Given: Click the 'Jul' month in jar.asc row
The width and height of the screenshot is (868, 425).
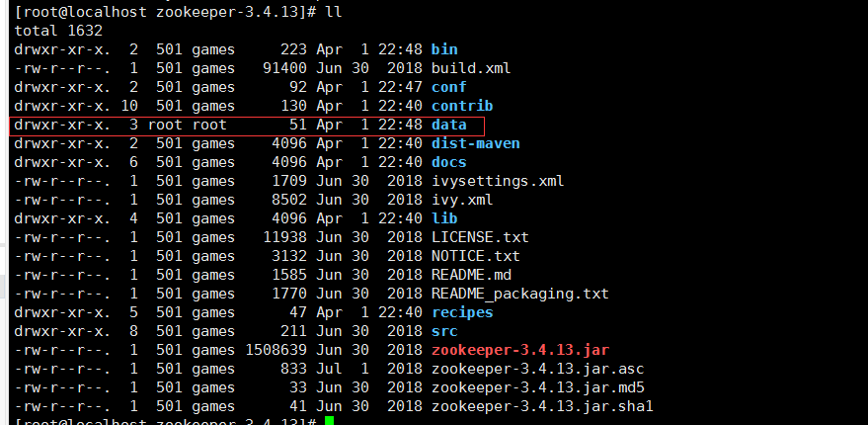Looking at the screenshot, I should pos(330,369).
